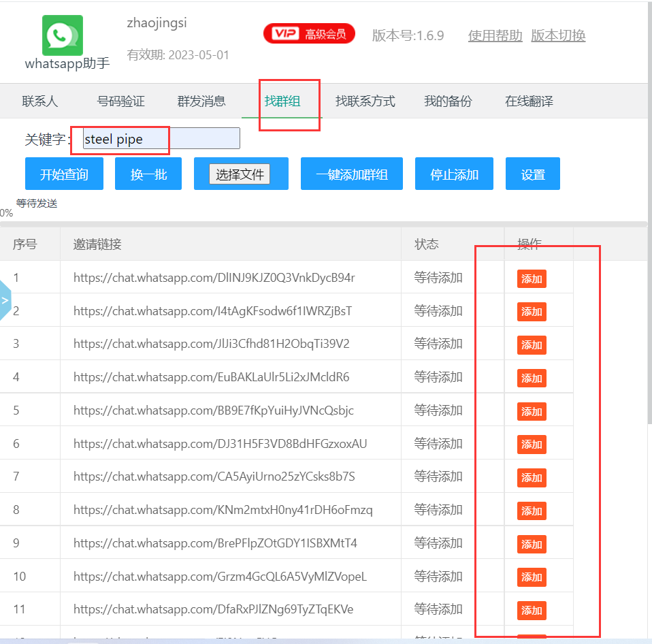Viewport: 652px width, 644px height.
Task: Click the 版本切换 link
Action: coord(558,35)
